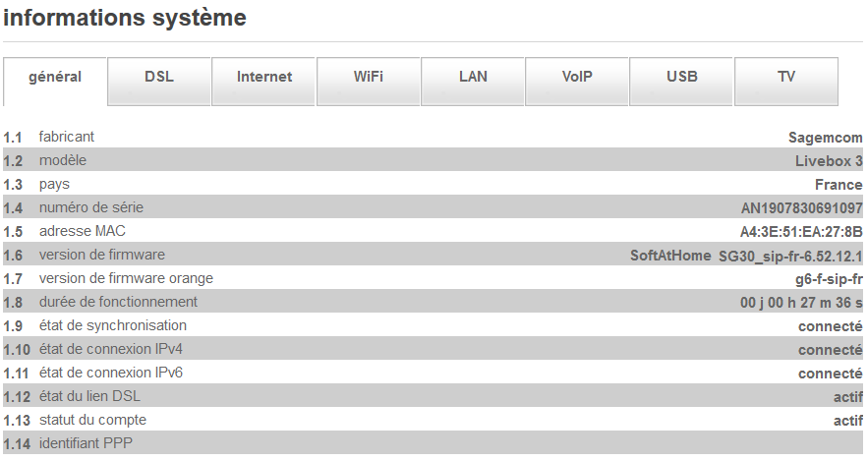Image resolution: width=868 pixels, height=461 pixels.
Task: Click the France country value
Action: click(x=838, y=185)
